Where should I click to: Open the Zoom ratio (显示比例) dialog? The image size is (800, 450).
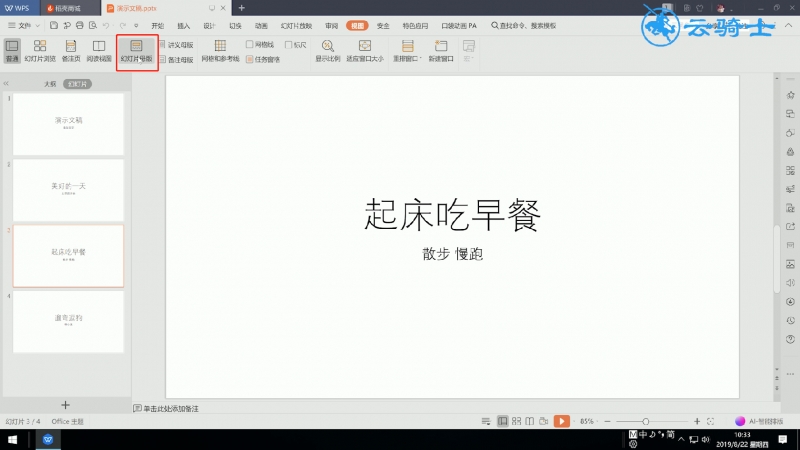tap(328, 51)
